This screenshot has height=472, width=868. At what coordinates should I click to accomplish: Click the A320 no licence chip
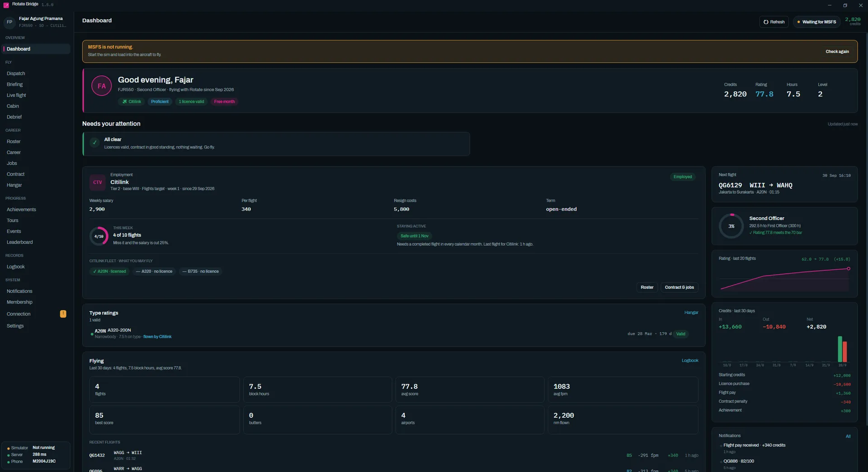click(154, 272)
